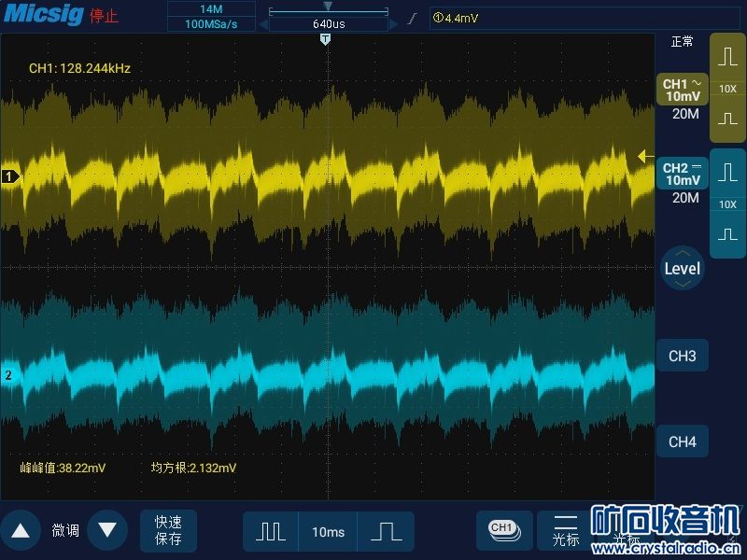Screen dimensions: 747x560
Task: Decrease CH1 vertical scale with short pulse icon
Action: (x=727, y=119)
